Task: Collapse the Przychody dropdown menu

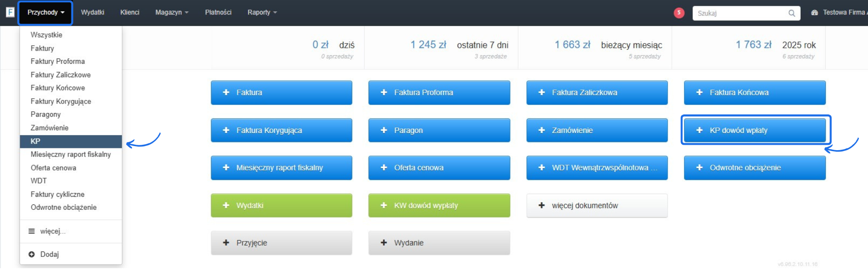Action: 45,13
